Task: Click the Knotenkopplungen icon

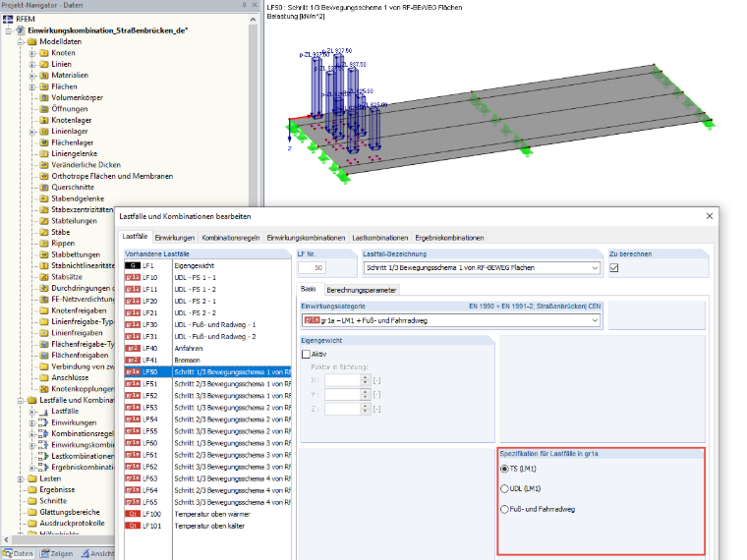Action: click(44, 389)
